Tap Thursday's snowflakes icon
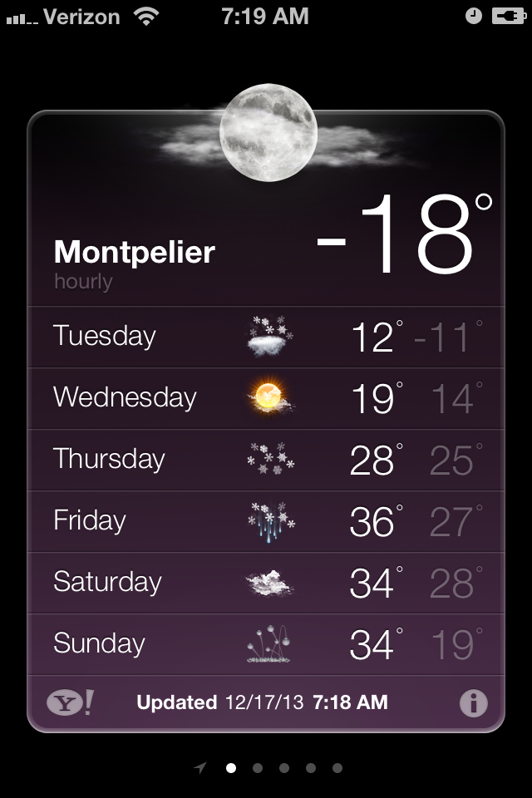Image resolution: width=532 pixels, height=798 pixels. click(269, 460)
